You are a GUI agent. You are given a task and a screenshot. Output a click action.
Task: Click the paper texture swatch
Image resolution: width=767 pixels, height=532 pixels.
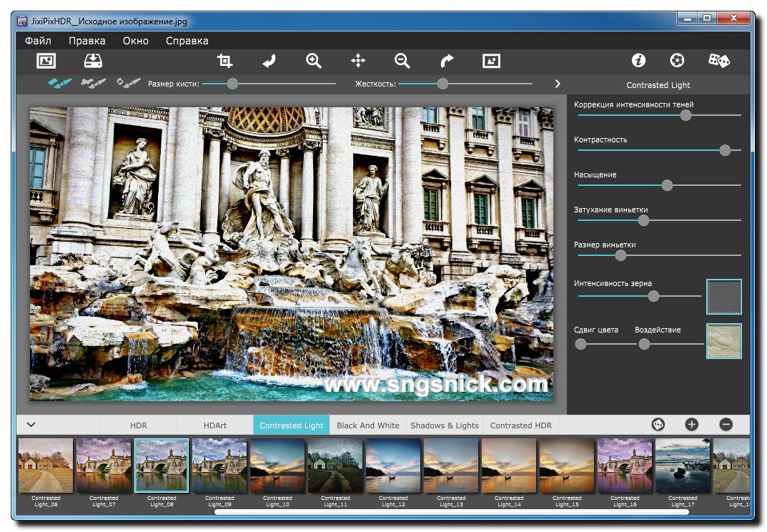coord(724,341)
